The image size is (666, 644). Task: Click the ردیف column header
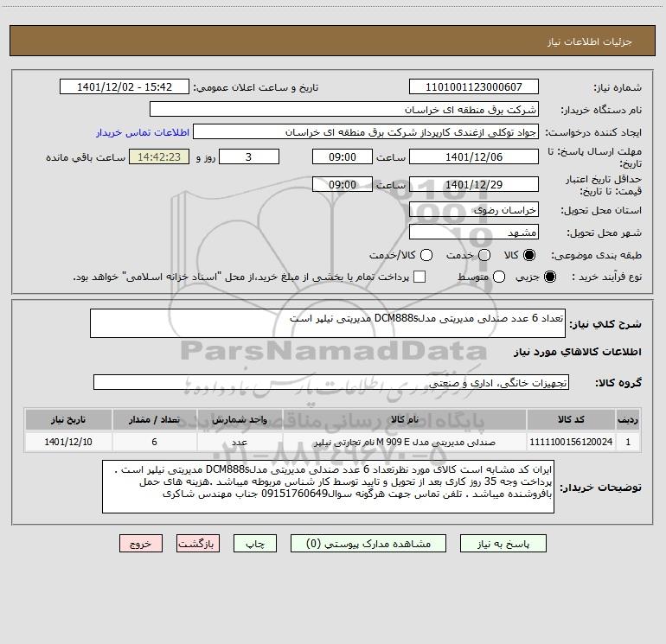628,419
